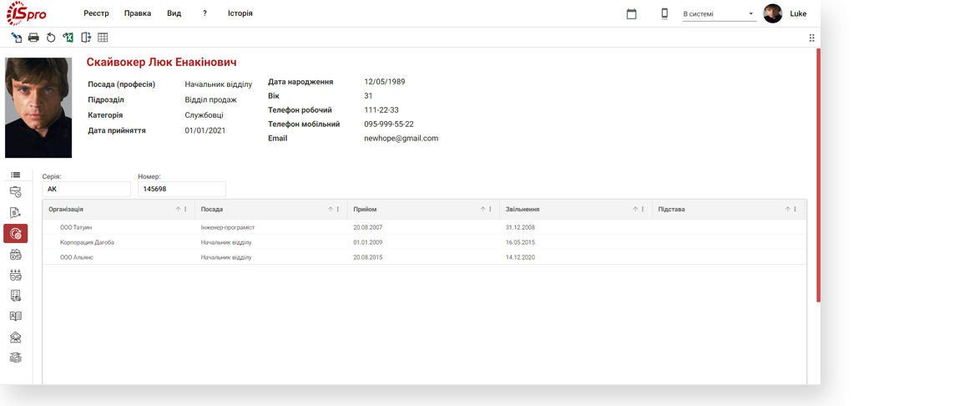Image resolution: width=980 pixels, height=406 pixels.
Task: Click the edit document pencil icon
Action: 17,38
